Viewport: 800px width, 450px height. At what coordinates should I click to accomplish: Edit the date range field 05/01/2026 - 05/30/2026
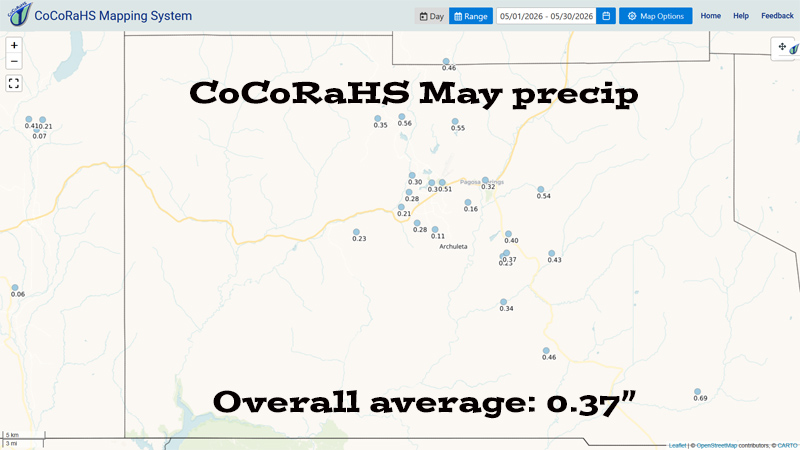546,16
